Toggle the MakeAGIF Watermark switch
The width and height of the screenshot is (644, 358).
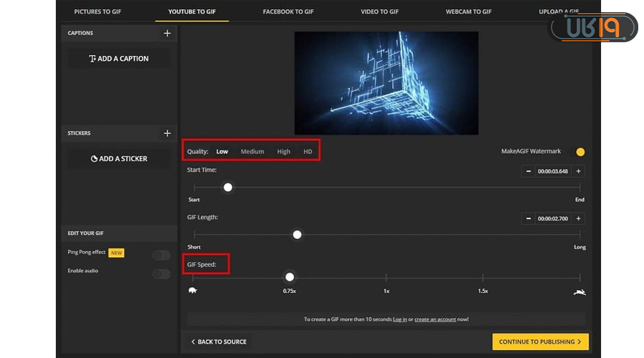click(580, 152)
